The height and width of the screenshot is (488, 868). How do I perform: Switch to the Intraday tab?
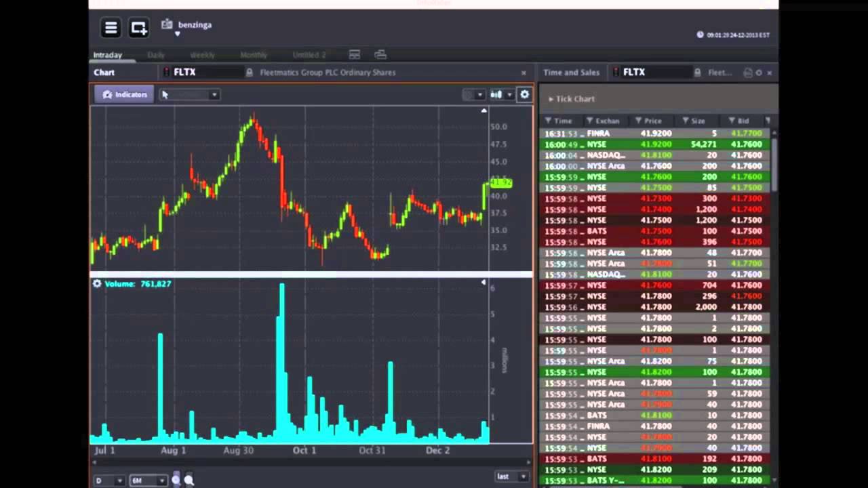(107, 55)
